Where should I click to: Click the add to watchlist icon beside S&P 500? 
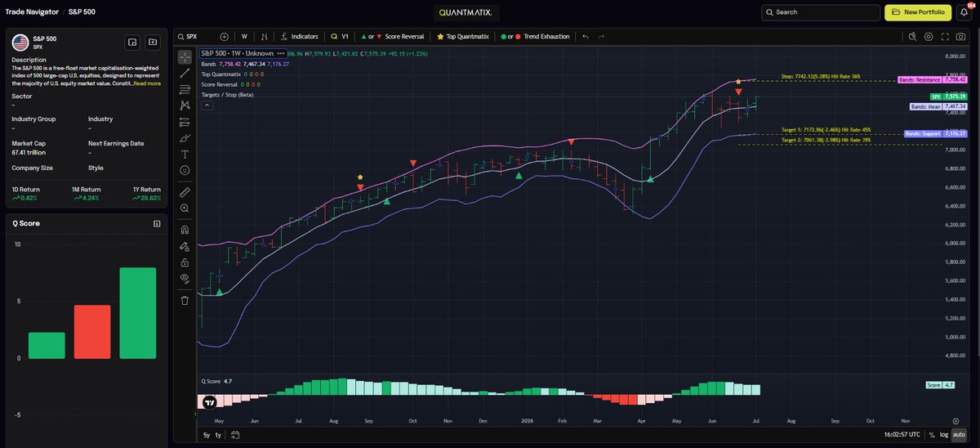(132, 42)
